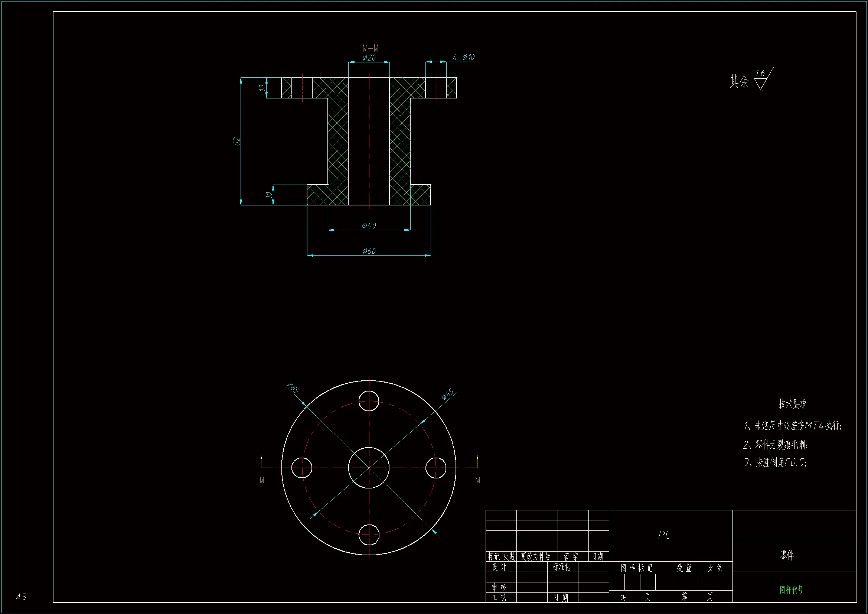The width and height of the screenshot is (868, 614).
Task: Select the green 图样代号 title block text
Action: (x=791, y=589)
